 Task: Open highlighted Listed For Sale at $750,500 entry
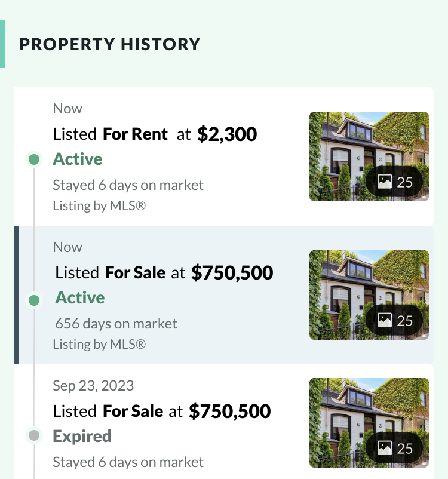point(164,272)
